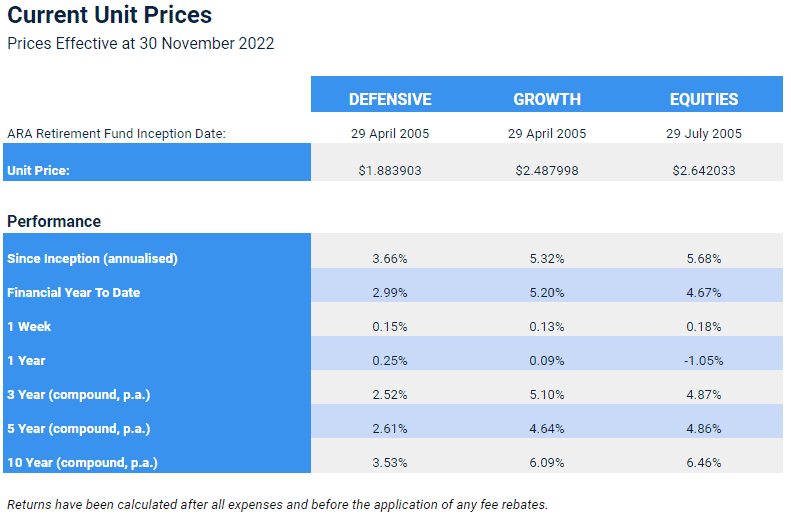Select the Equities unit price $2.642033
Image resolution: width=791 pixels, height=518 pixels.
[x=704, y=170]
